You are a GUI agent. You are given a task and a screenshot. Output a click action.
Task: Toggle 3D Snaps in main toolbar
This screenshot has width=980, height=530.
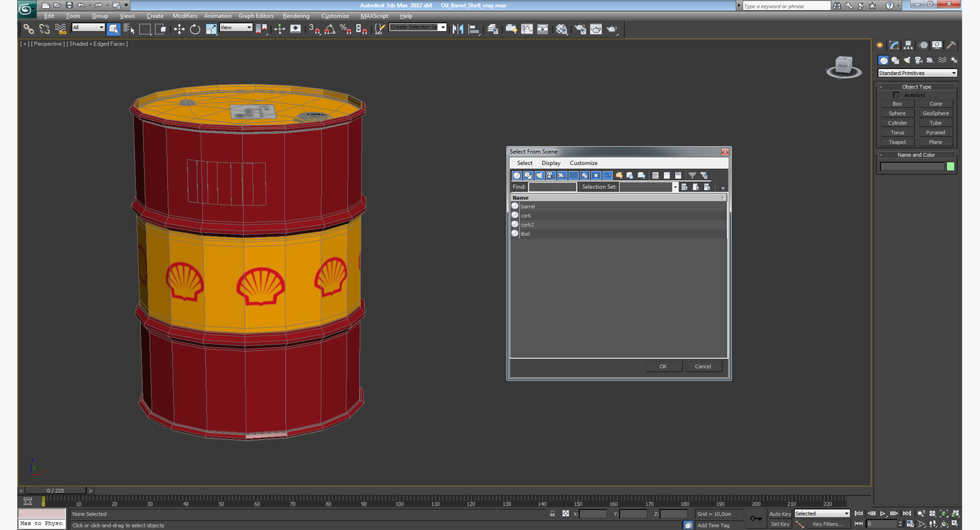[x=314, y=29]
